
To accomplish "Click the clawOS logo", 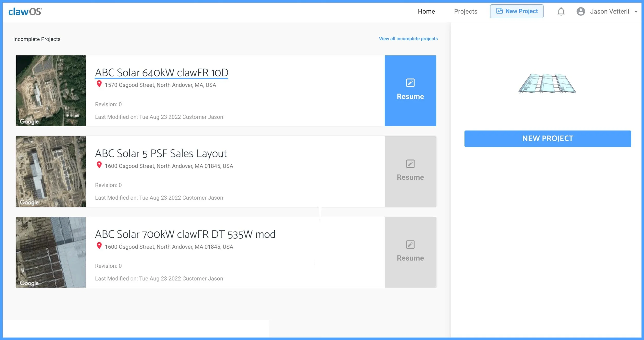I will (x=25, y=12).
